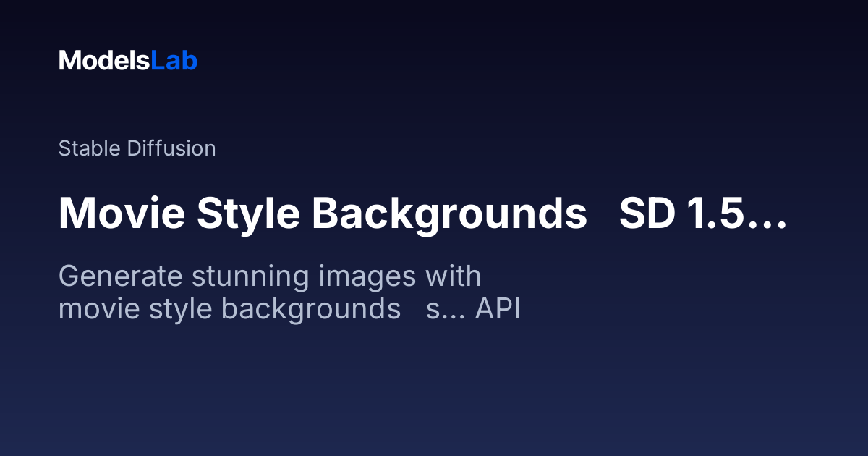Viewport: 868px width, 456px height.
Task: Select the Stable Diffusion category label
Action: click(x=137, y=148)
